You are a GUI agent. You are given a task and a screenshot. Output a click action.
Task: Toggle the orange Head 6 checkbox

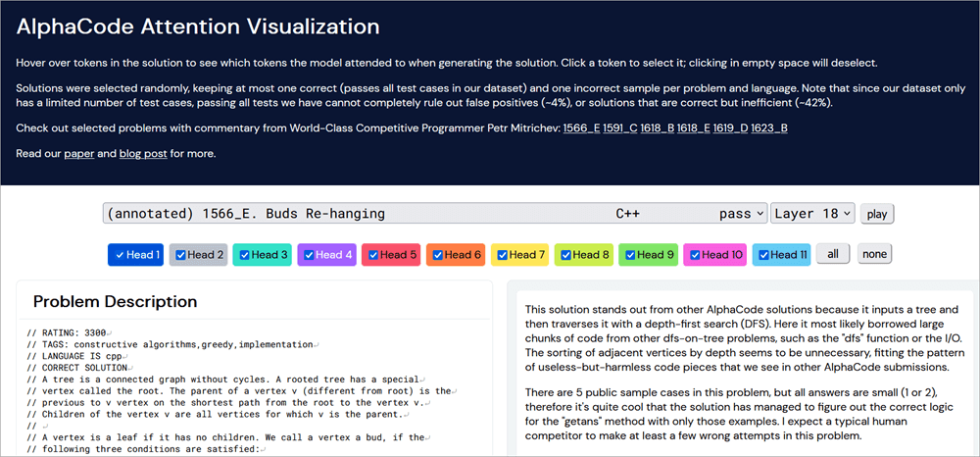(x=437, y=255)
